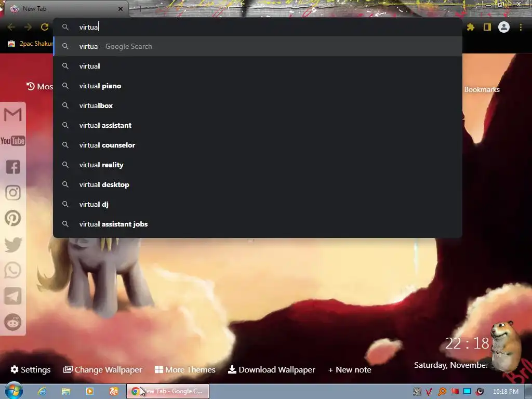
Task: Open Telegram from the sidebar
Action: point(13,296)
